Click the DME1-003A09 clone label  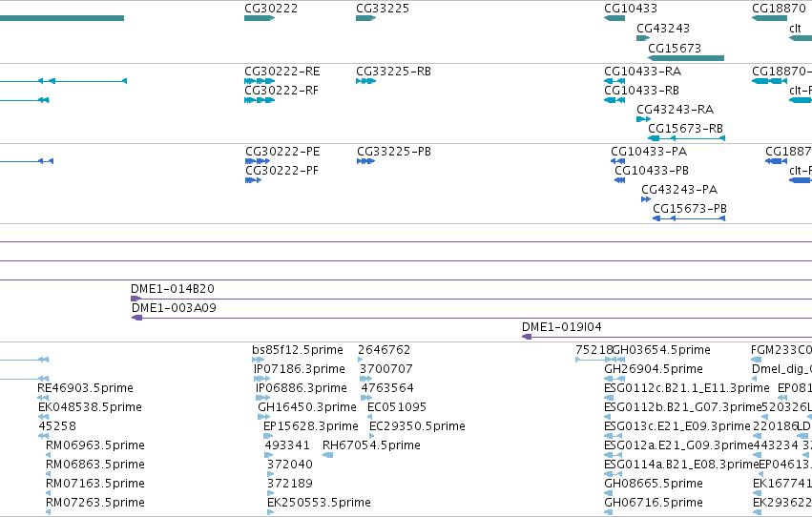tap(174, 308)
